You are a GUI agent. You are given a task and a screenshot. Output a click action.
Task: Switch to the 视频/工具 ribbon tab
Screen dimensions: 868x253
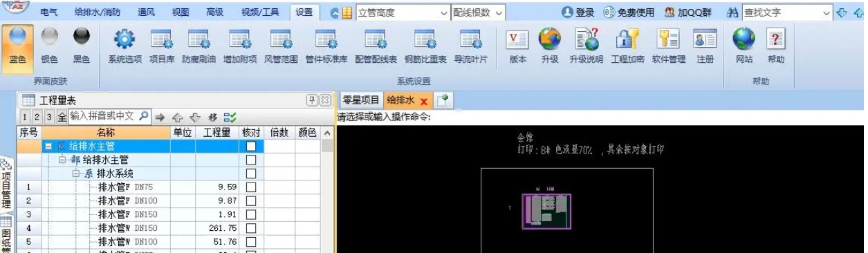click(x=261, y=13)
